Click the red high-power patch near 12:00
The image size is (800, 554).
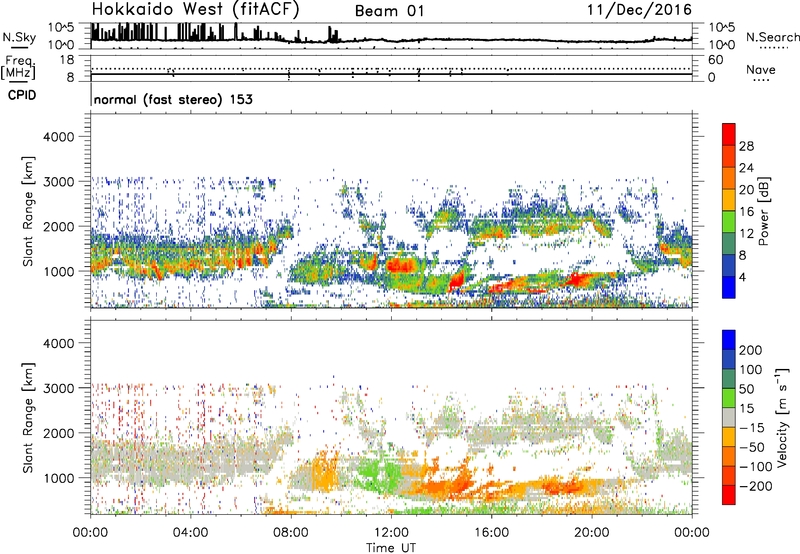[401, 265]
